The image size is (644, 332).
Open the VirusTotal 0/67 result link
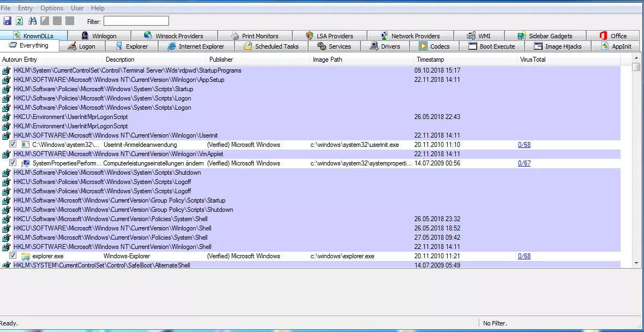pyautogui.click(x=524, y=163)
